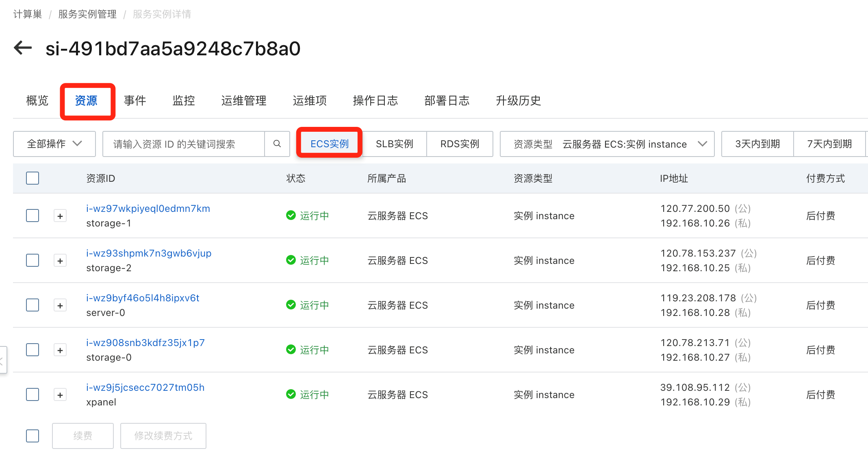Click the back arrow beside the instance ID
Screen dimensions: 868x453
[23, 48]
